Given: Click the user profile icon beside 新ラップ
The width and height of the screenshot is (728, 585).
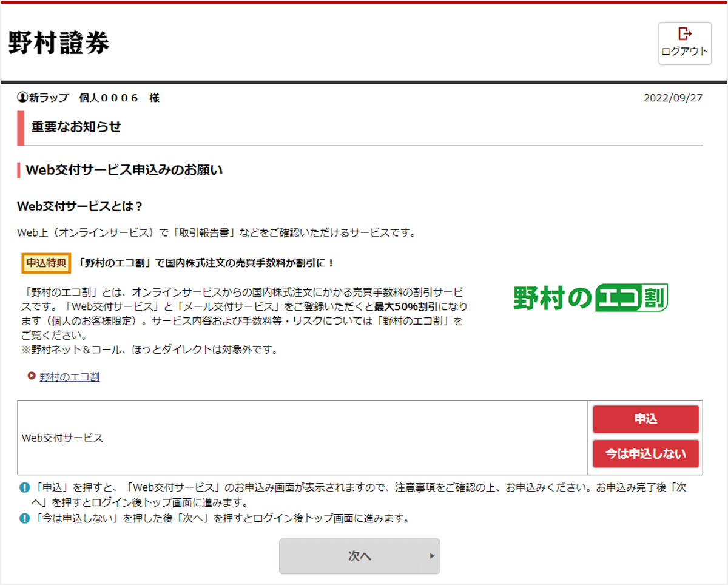Looking at the screenshot, I should point(23,97).
